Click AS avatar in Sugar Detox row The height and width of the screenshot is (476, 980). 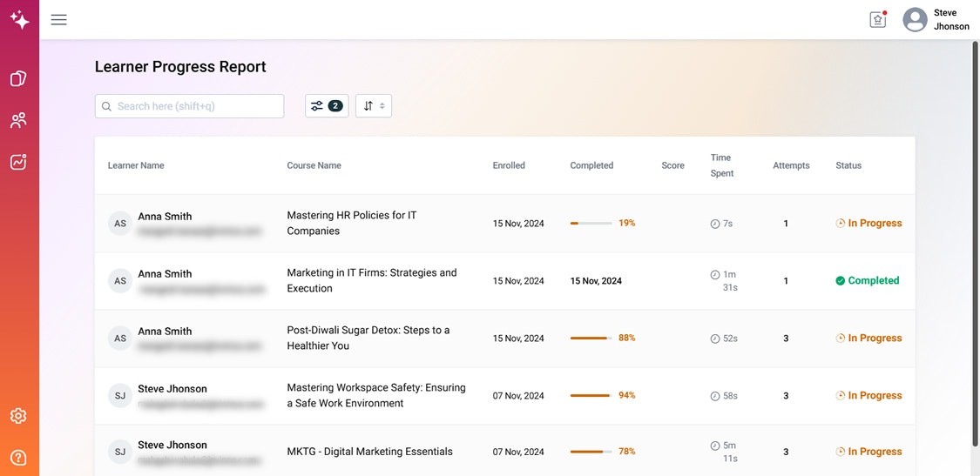pos(120,338)
